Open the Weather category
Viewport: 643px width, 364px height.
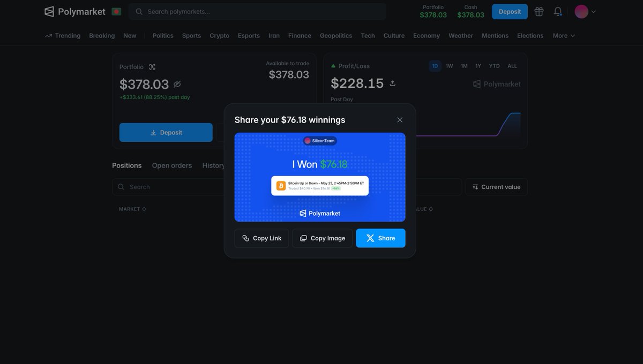pos(461,36)
